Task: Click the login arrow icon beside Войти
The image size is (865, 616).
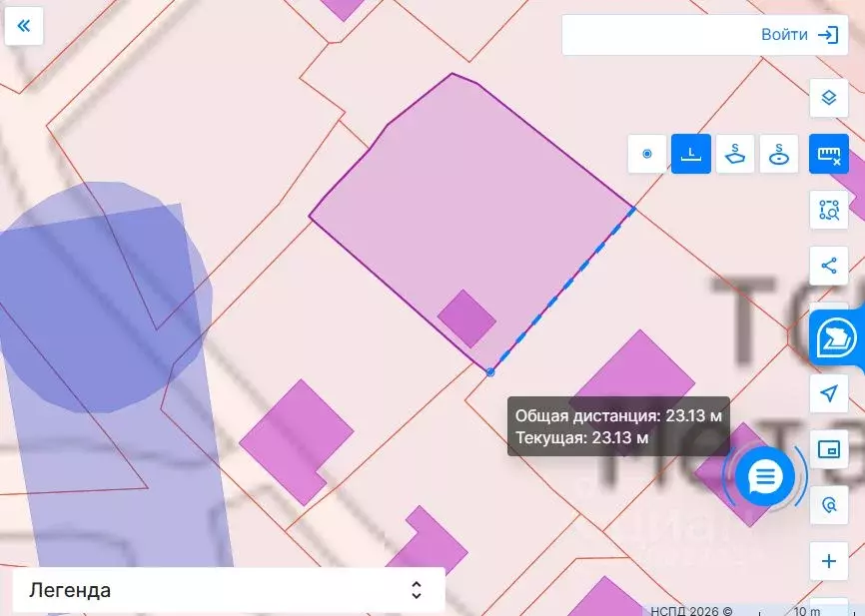Action: tap(828, 35)
